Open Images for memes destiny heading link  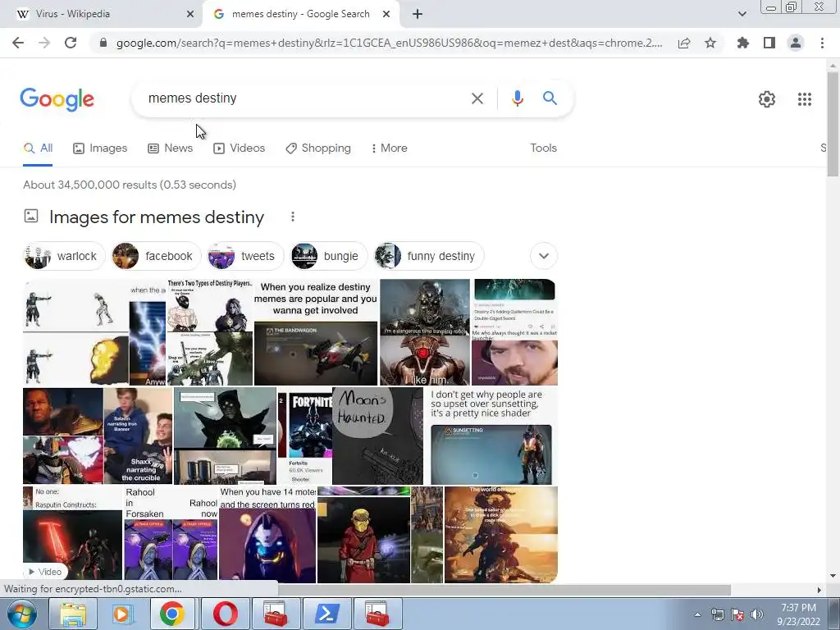(157, 217)
